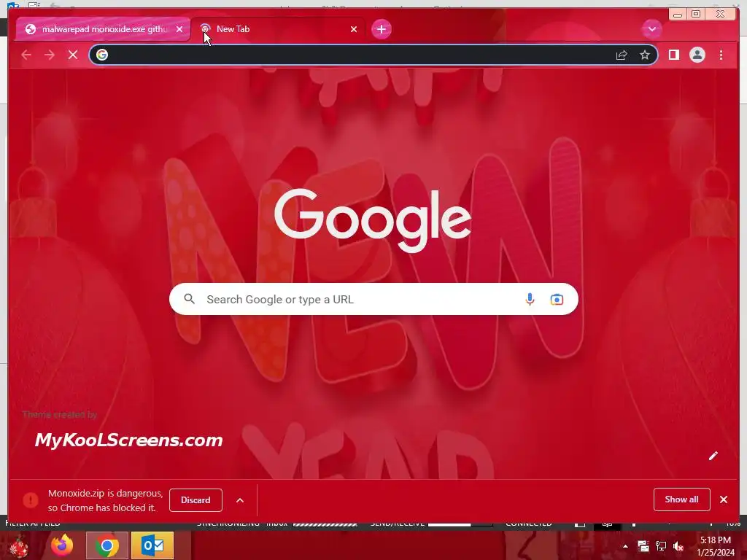
Task: Start voice search with microphone icon
Action: [530, 299]
